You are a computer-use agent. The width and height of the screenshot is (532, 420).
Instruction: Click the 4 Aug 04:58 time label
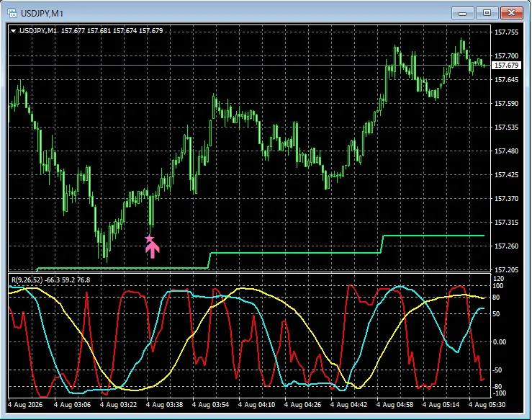click(395, 405)
